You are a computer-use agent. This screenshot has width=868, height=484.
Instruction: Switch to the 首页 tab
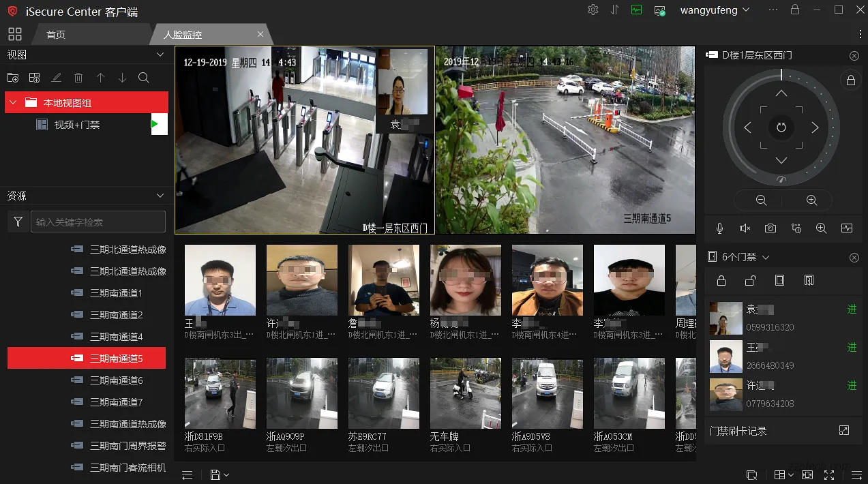(x=55, y=33)
